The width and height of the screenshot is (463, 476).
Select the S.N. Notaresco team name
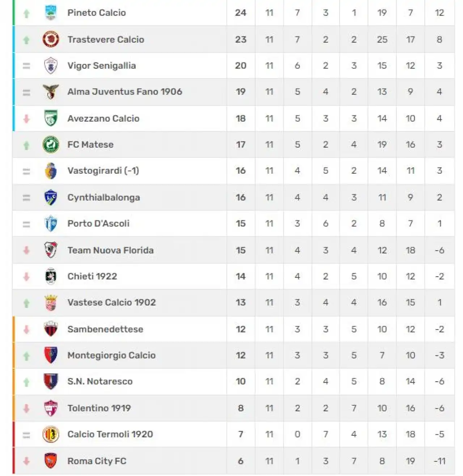coord(100,382)
